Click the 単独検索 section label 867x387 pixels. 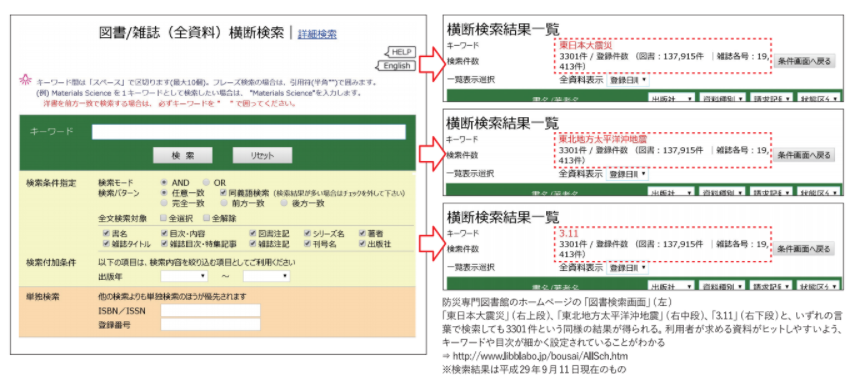tap(43, 297)
